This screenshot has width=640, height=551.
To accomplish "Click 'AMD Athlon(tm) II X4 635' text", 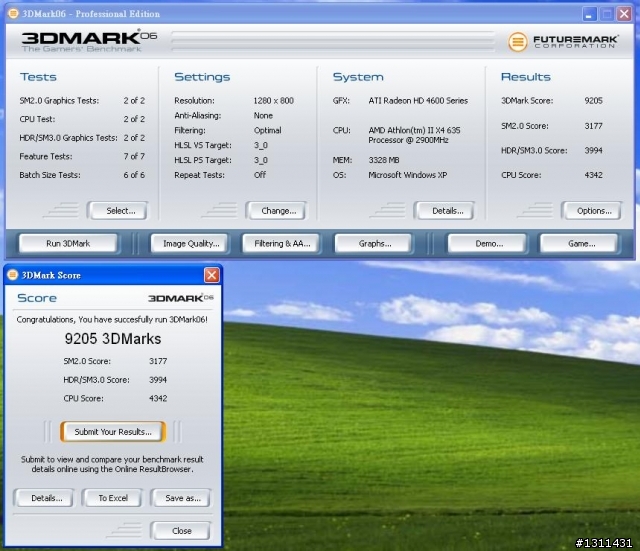I will click(414, 130).
